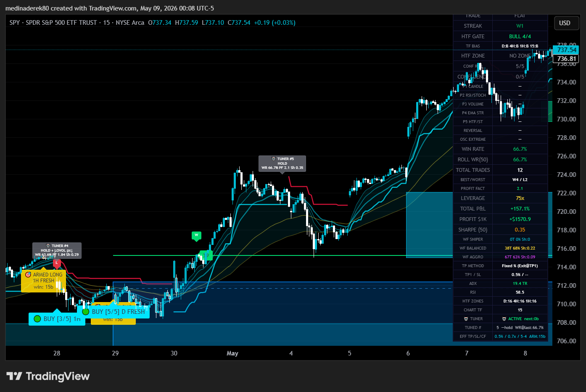Click the ADX 19.4 TR value
Viewport: 586px width, 392px height.
(x=520, y=284)
